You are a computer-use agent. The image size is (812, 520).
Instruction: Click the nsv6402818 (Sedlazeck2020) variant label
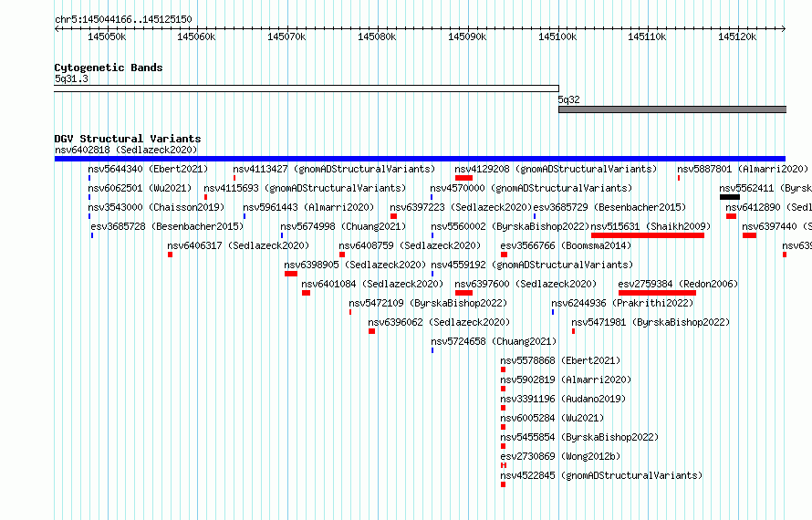[126, 150]
